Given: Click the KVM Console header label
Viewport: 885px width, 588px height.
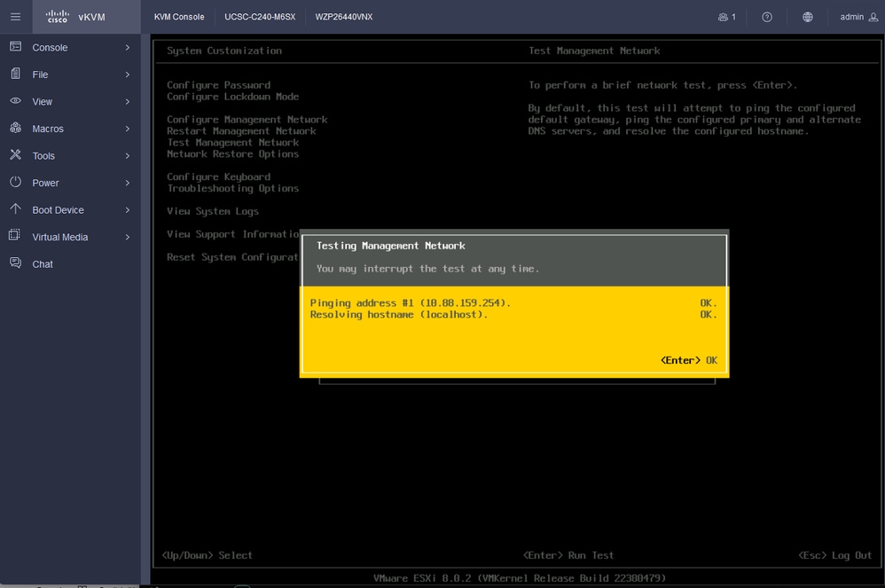Looking at the screenshot, I should click(x=179, y=17).
